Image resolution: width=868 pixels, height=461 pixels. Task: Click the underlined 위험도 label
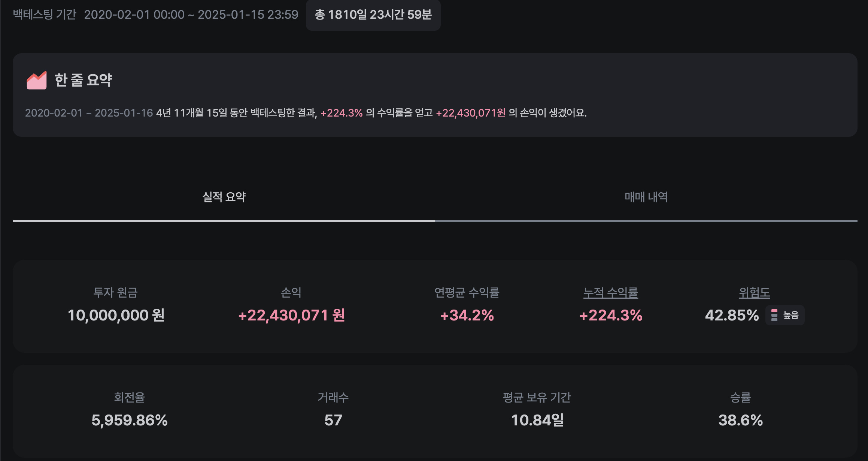coord(754,292)
